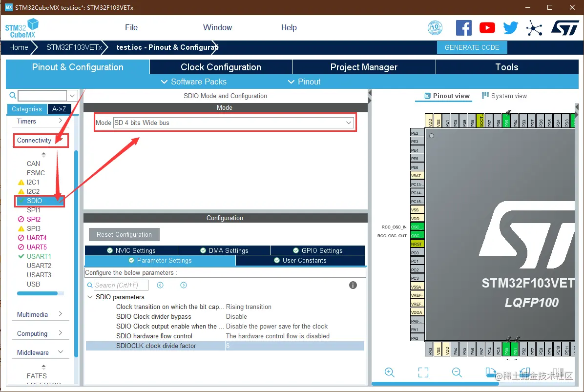Click the STM32F103VETx breadcrumb
The image size is (584, 392).
[74, 47]
